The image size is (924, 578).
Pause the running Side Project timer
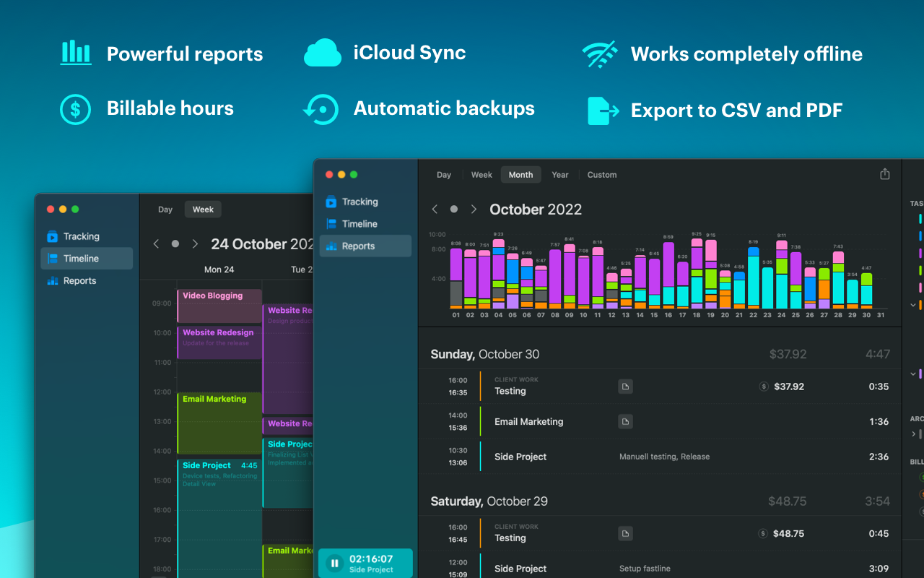(334, 564)
